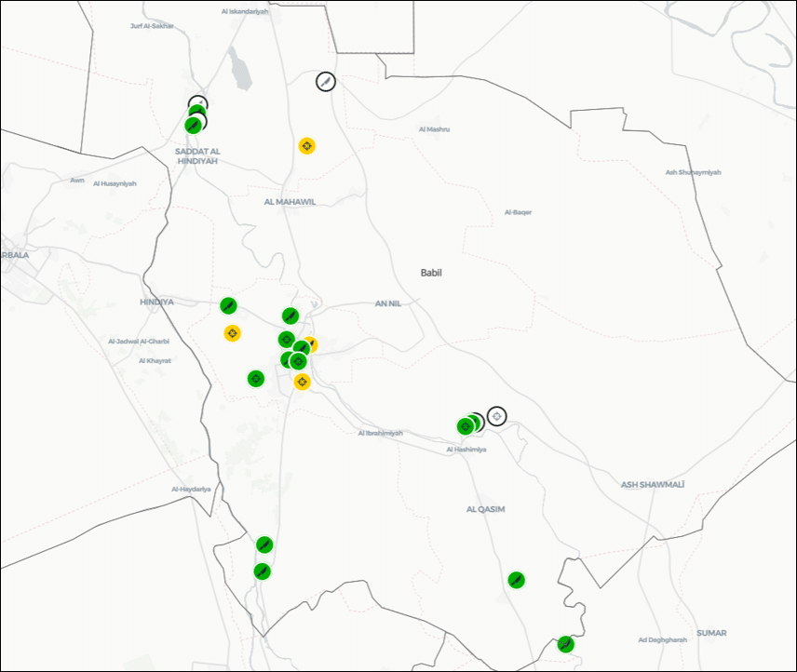The width and height of the screenshot is (797, 672).
Task: Open the lower green knife marker southeast of Al-Haydariya
Action: (263, 571)
